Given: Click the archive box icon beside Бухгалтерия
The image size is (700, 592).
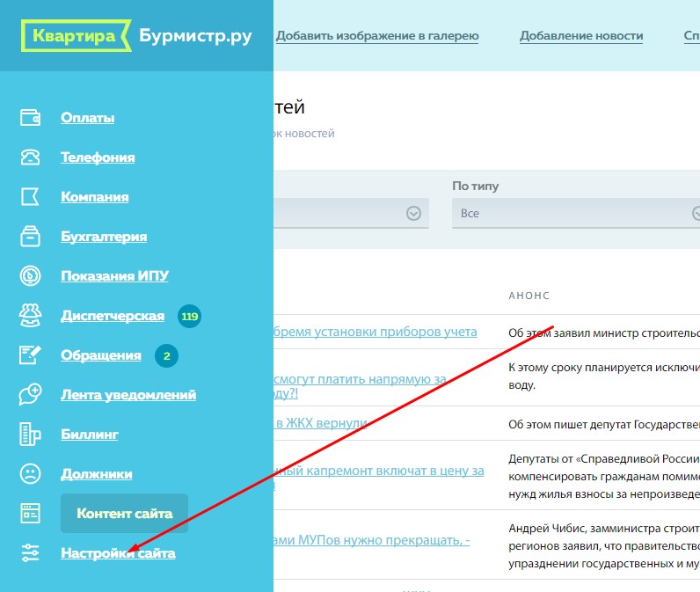Looking at the screenshot, I should click(x=30, y=236).
